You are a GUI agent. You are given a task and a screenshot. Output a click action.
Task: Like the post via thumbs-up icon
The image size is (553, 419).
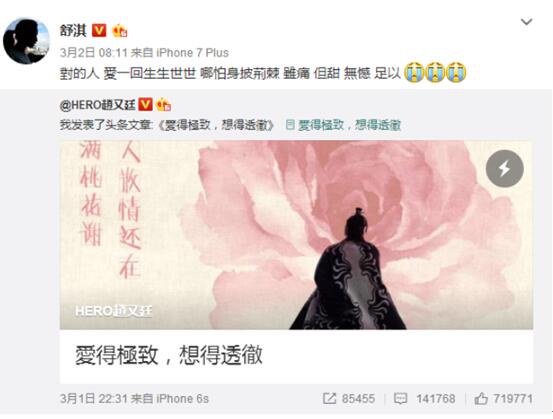pyautogui.click(x=481, y=399)
